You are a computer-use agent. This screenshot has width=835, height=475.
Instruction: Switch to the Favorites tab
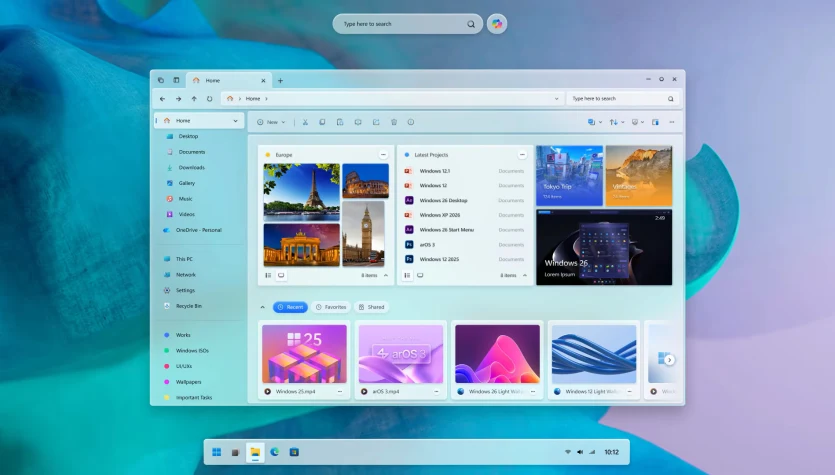(331, 307)
